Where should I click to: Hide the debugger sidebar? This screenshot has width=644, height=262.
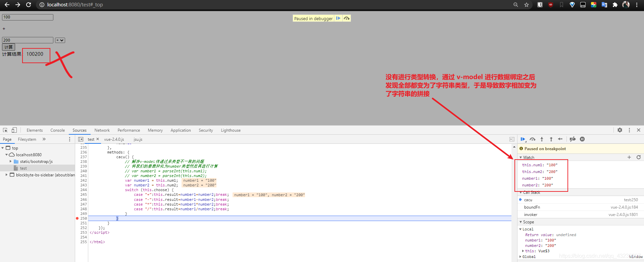point(512,139)
